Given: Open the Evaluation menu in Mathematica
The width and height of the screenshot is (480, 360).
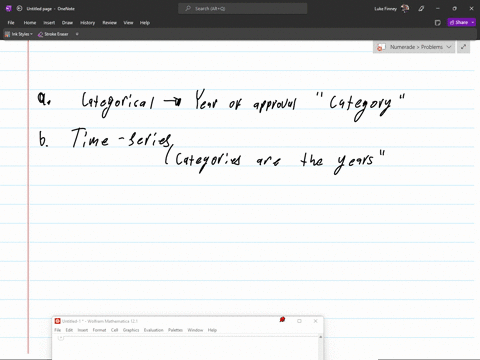Looking at the screenshot, I should pos(153,330).
